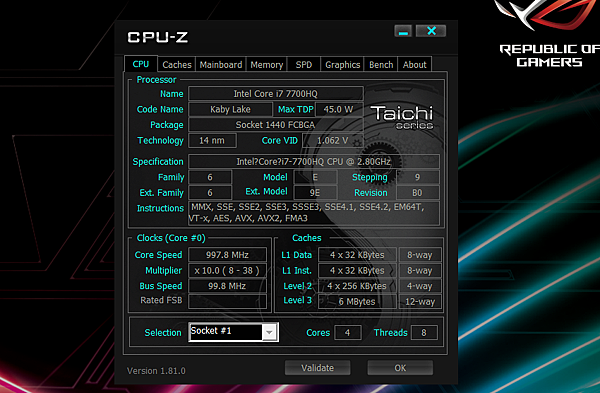Viewport: 600px width, 393px height.
Task: Click the Max TDP value 45.0 W
Action: point(339,109)
